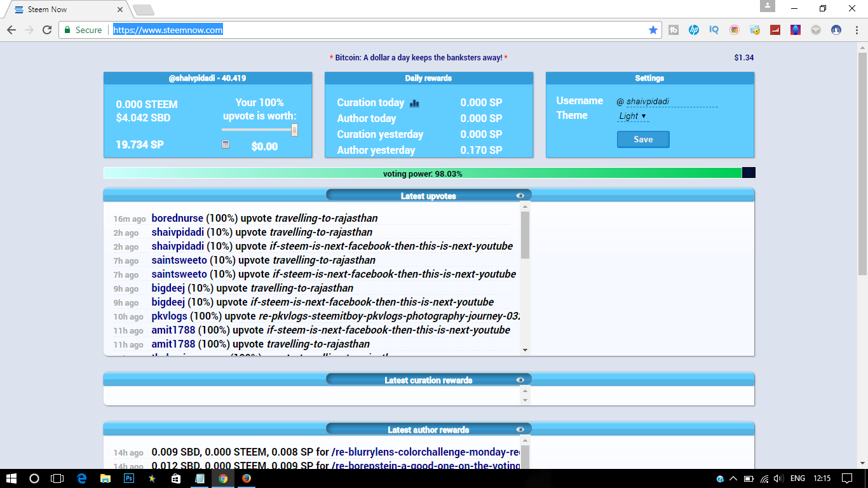Screen dimensions: 868x488
Task: Open a new tab next to Steem Now
Action: (x=144, y=10)
